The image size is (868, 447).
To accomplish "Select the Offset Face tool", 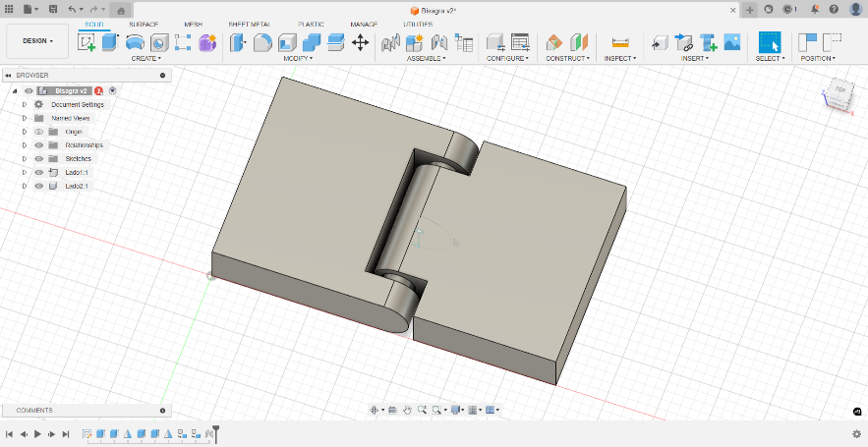I will [335, 42].
